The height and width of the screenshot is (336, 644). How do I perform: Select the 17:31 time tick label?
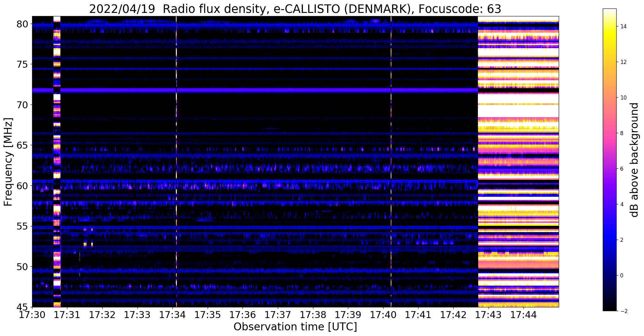coord(67,315)
